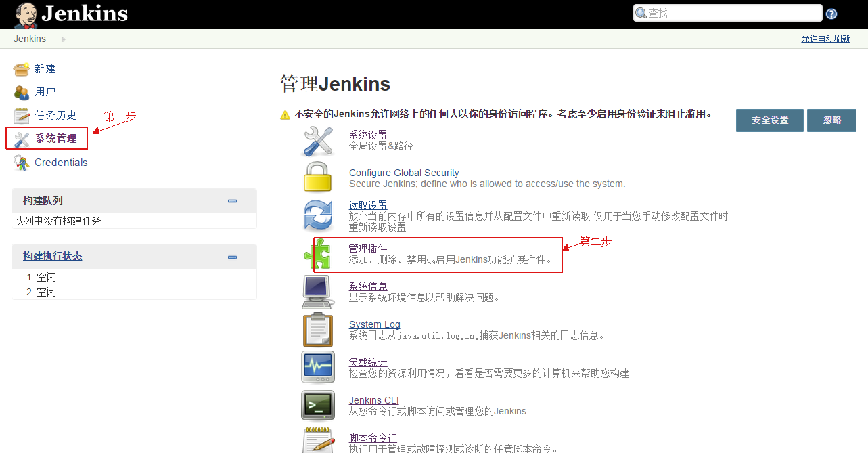The image size is (868, 453).
Task: Expand the breadcrumb arrow next to Jenkins
Action: (64, 39)
